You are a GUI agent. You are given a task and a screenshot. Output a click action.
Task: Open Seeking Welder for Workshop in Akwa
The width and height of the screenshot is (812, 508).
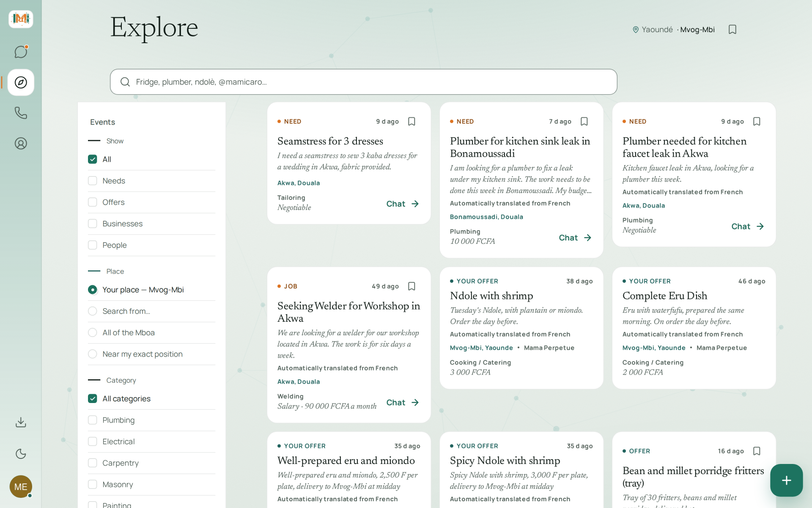348,312
